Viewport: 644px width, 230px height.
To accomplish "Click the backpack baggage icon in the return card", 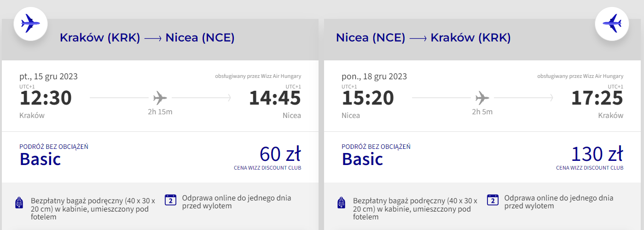I will point(342,203).
